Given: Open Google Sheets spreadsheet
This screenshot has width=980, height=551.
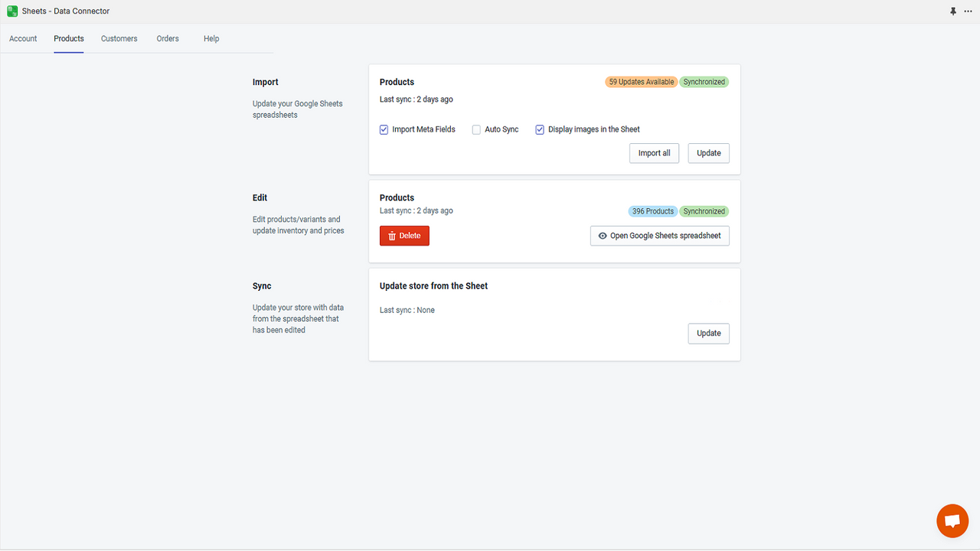Looking at the screenshot, I should coord(660,236).
